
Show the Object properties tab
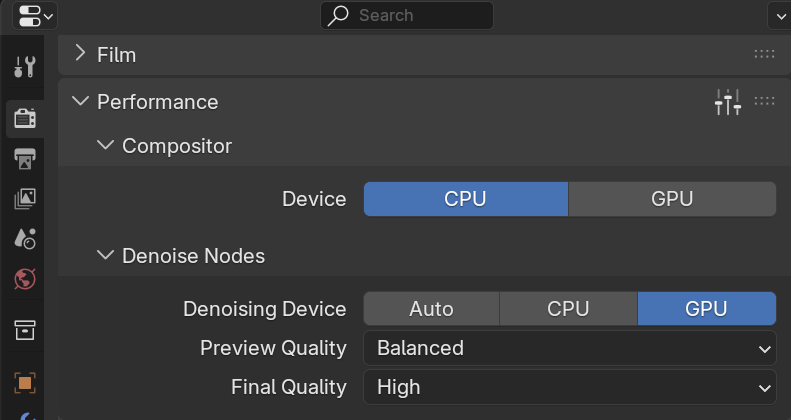click(25, 382)
